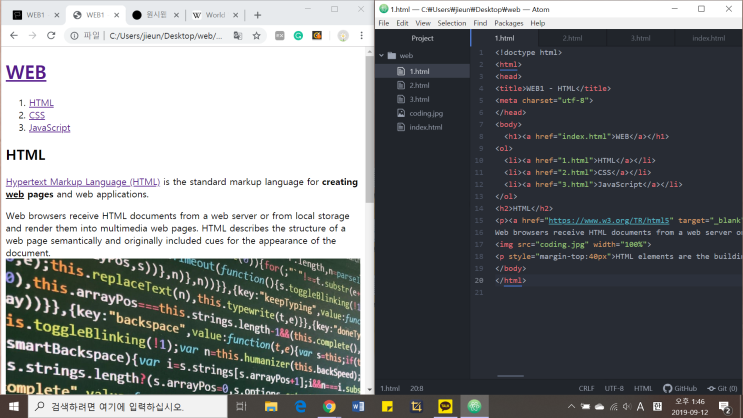Open the WEB heading link

(26, 73)
